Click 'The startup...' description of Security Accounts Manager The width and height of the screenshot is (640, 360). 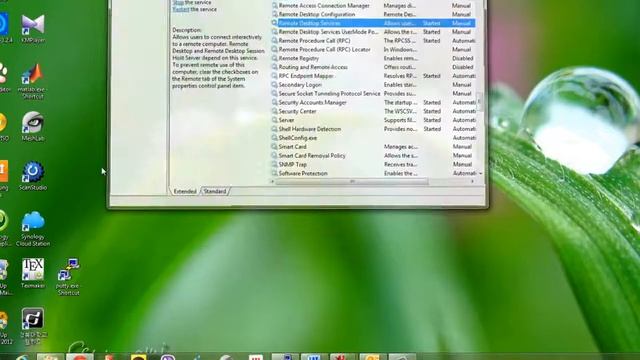401,102
